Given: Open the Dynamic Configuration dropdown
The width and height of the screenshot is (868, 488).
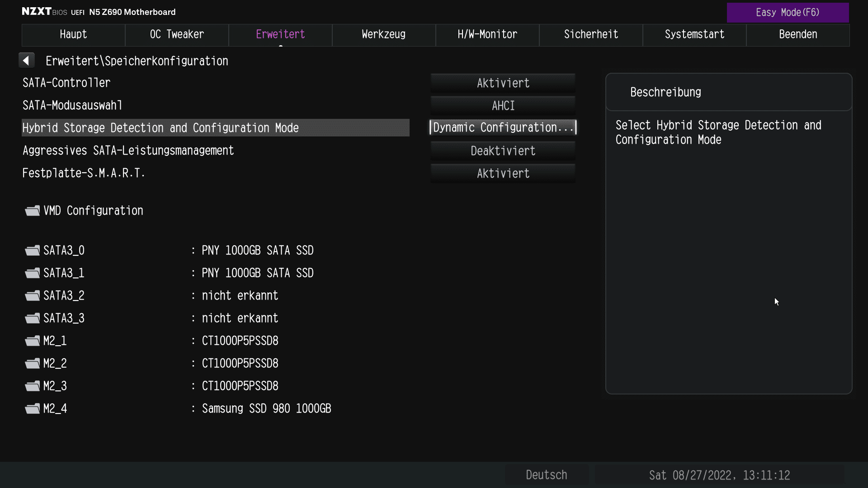Looking at the screenshot, I should click(x=503, y=128).
